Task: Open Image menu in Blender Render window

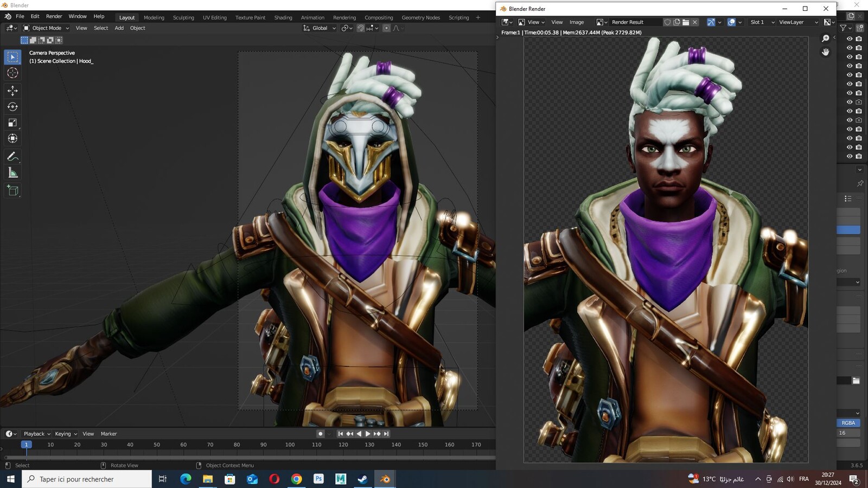Action: pos(577,22)
